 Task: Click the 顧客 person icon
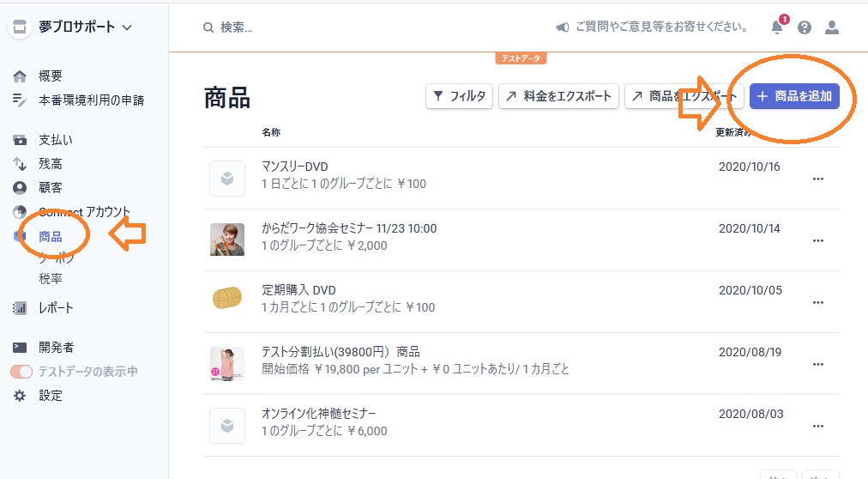20,188
